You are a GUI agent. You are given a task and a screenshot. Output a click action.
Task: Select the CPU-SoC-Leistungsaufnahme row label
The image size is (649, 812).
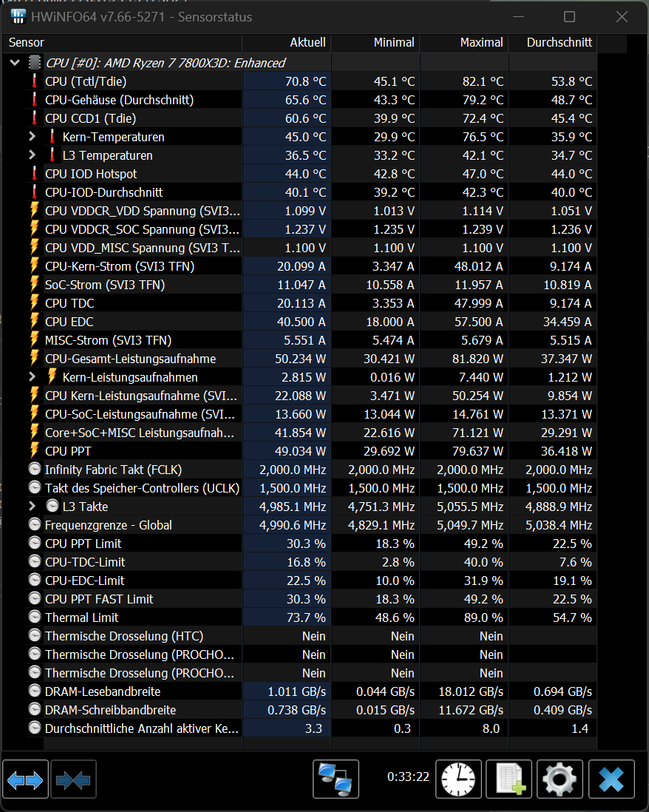[x=140, y=414]
